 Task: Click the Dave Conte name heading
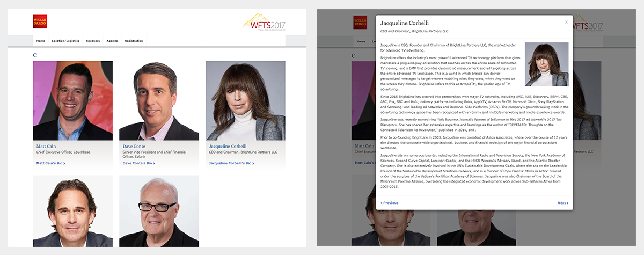pos(135,146)
